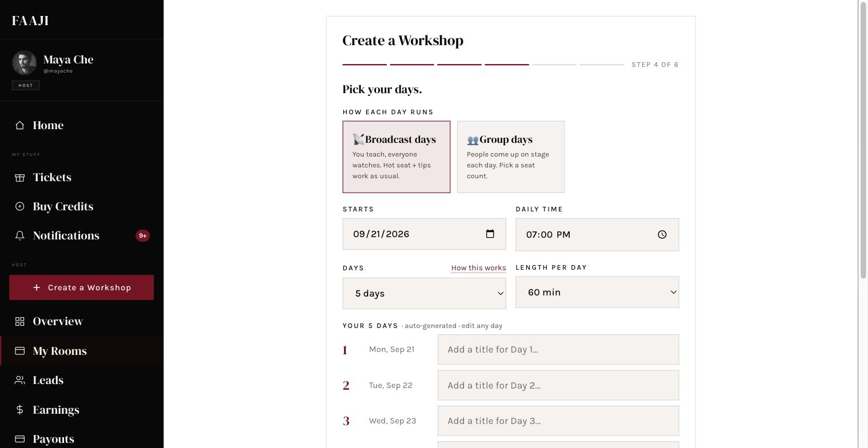Open the Length per day dropdown
868x448 pixels.
pyautogui.click(x=597, y=292)
